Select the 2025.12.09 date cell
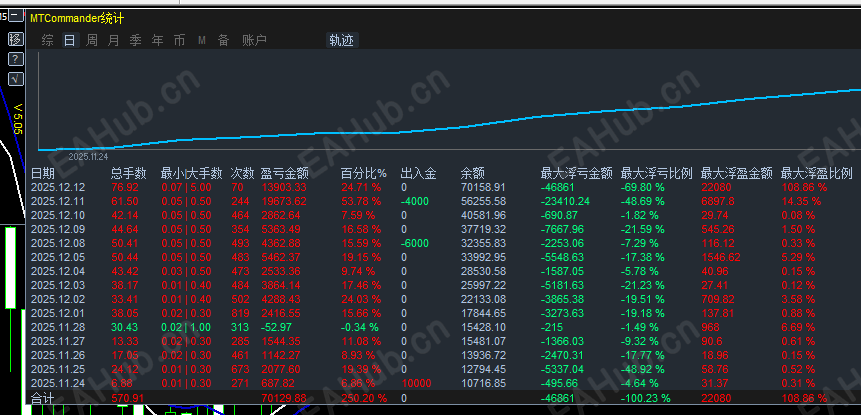This screenshot has width=861, height=415. (x=58, y=229)
